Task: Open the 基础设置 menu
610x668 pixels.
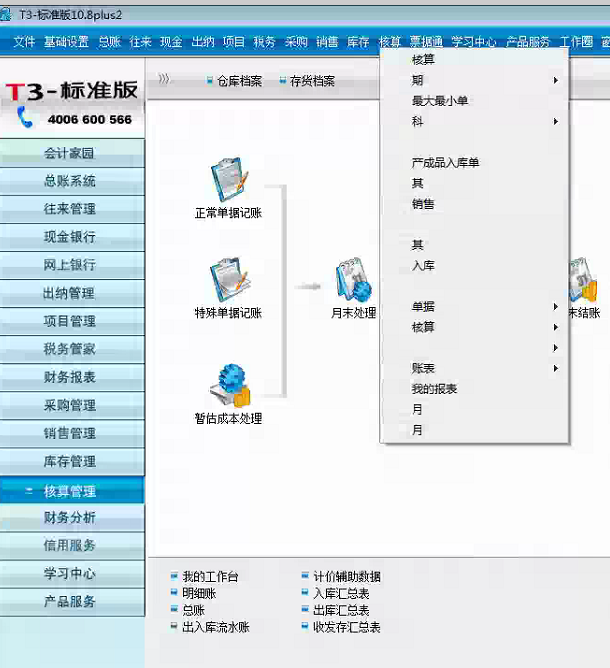Action: click(66, 42)
